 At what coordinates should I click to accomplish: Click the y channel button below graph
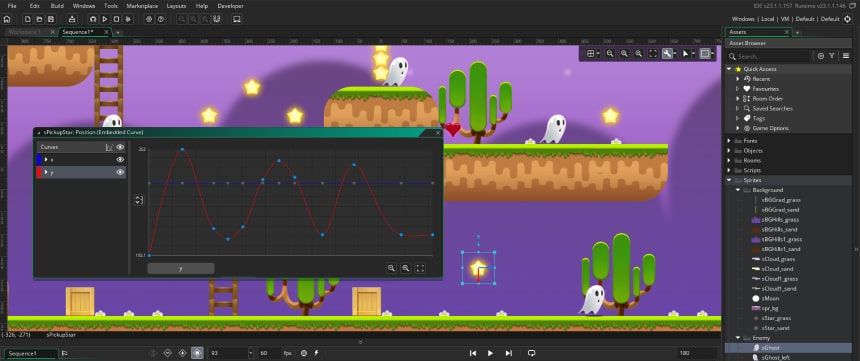(x=180, y=268)
